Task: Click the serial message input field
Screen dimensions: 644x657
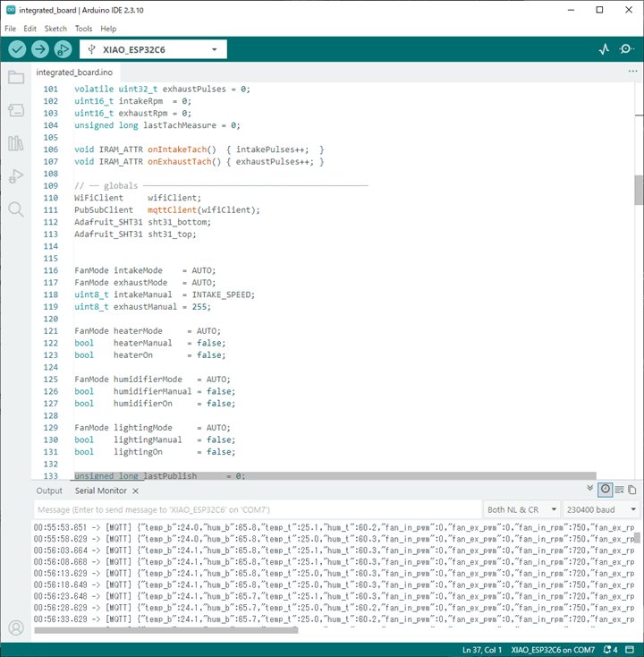Action: point(258,510)
